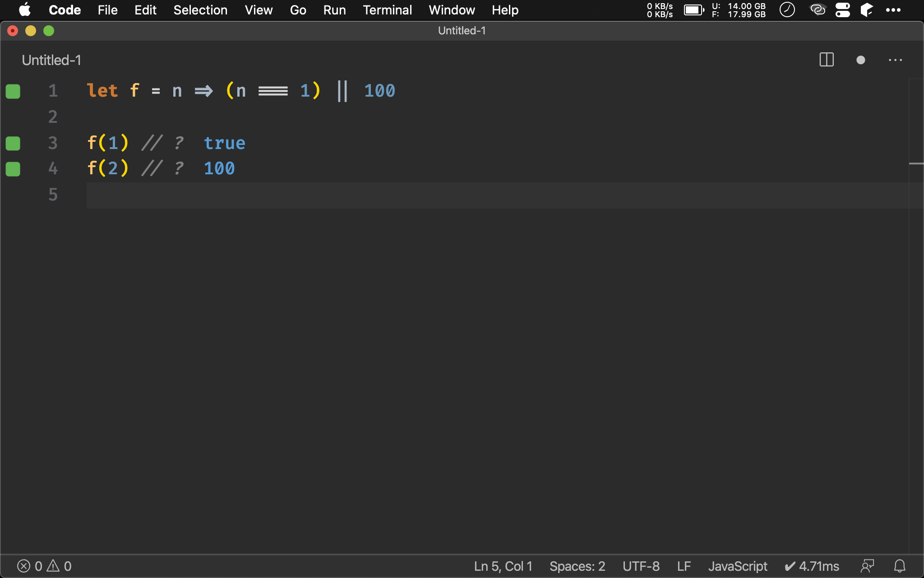Click Ln 5, Col 1 position indicator
Screen dimensions: 924x578
(503, 566)
